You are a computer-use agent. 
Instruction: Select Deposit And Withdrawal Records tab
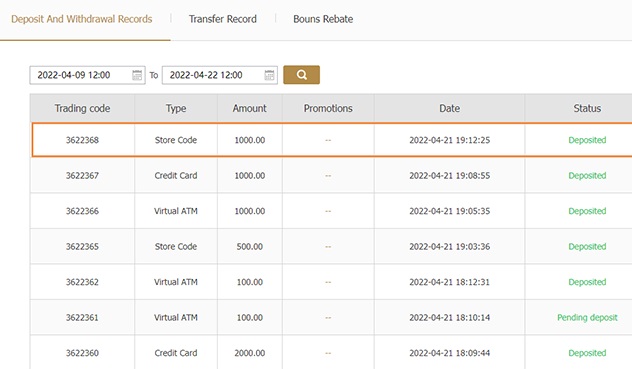pyautogui.click(x=82, y=19)
